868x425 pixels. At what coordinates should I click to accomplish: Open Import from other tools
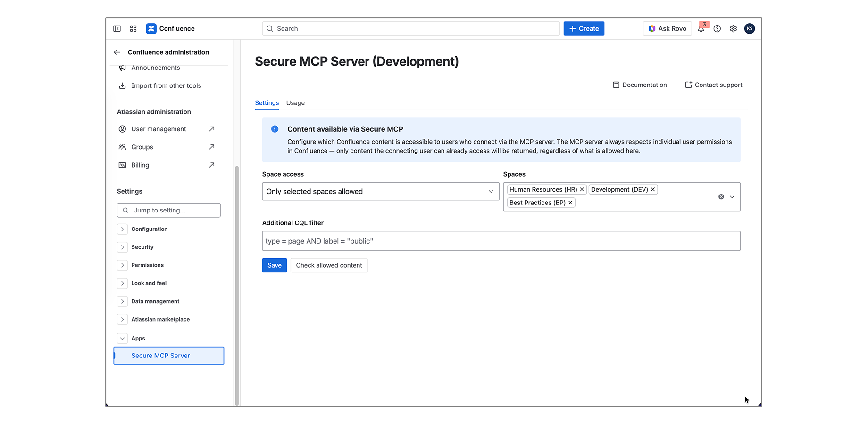click(x=166, y=85)
